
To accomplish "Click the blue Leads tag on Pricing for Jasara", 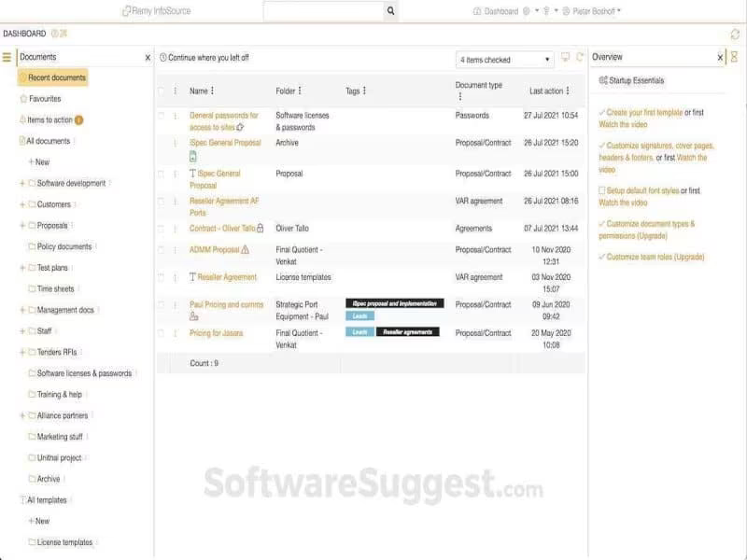I will click(359, 332).
